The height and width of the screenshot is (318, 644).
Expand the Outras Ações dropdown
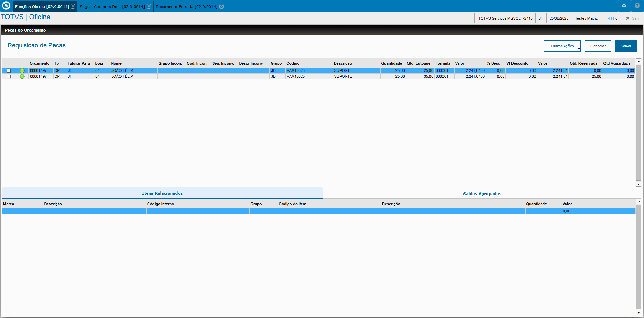(x=562, y=46)
